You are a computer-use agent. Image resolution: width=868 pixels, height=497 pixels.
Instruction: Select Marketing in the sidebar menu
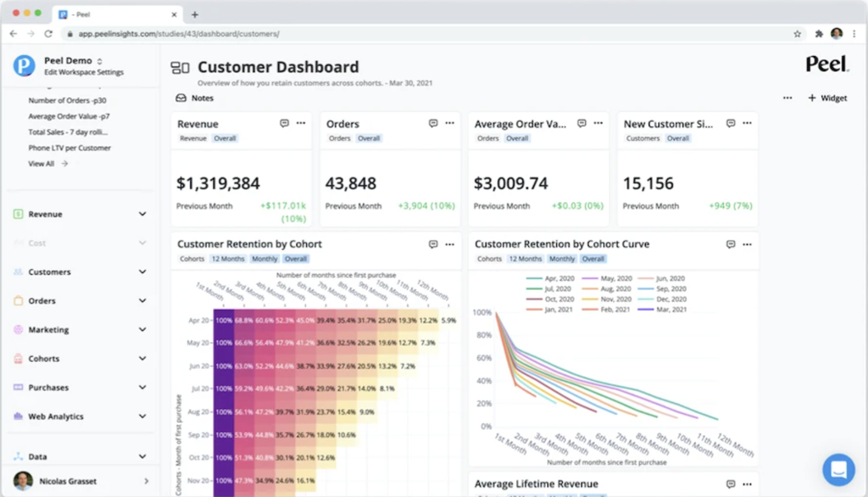[49, 330]
